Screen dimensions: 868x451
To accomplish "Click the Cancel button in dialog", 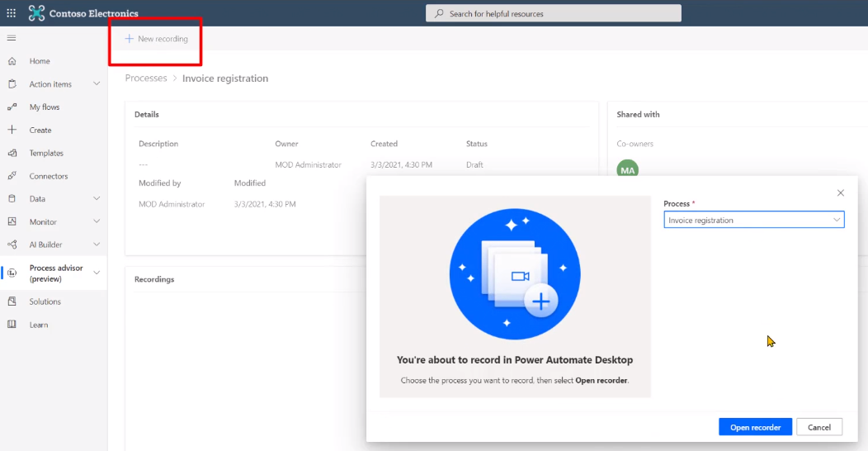I will click(x=819, y=427).
